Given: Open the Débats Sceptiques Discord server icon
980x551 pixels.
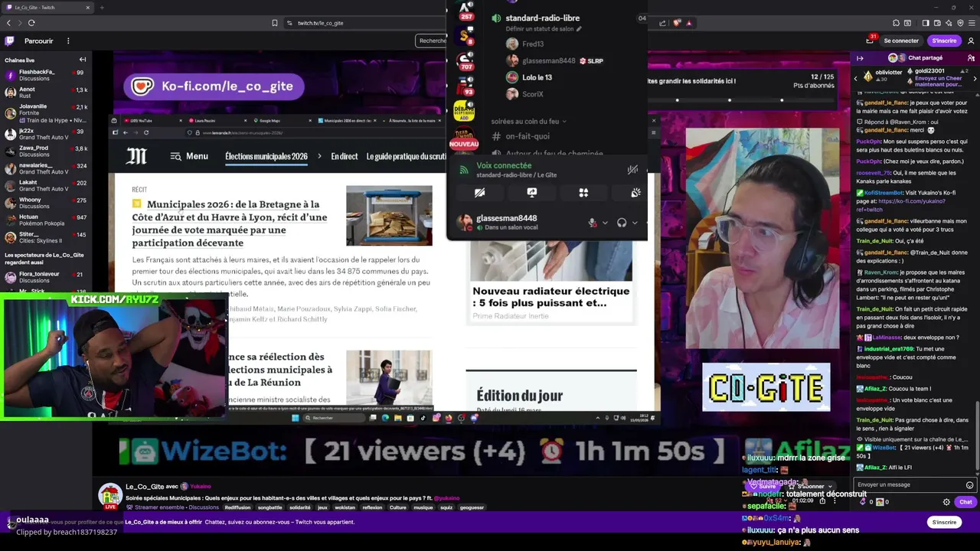Looking at the screenshot, I should pos(465,110).
